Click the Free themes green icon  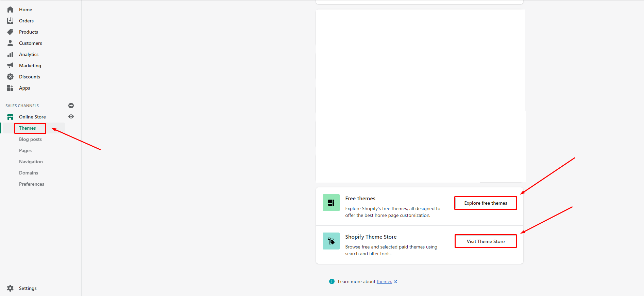pyautogui.click(x=331, y=203)
